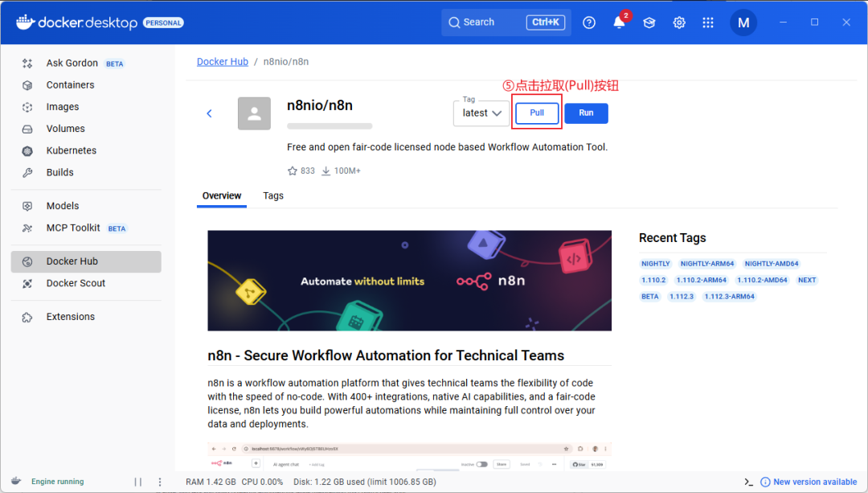
Task: Click the Engine running status text
Action: [58, 482]
